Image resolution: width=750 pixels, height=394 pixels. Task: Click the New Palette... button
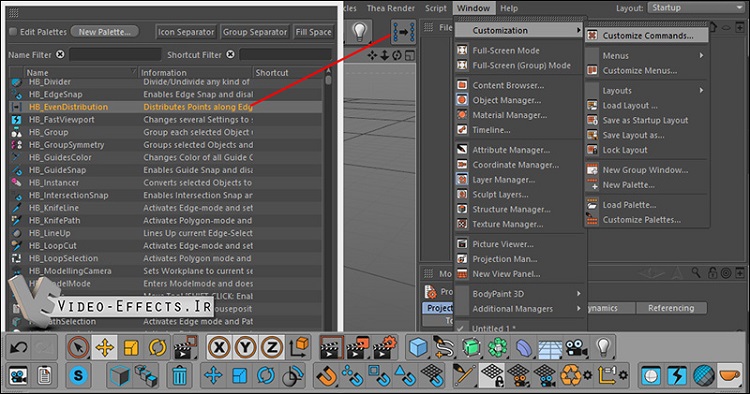coord(105,32)
